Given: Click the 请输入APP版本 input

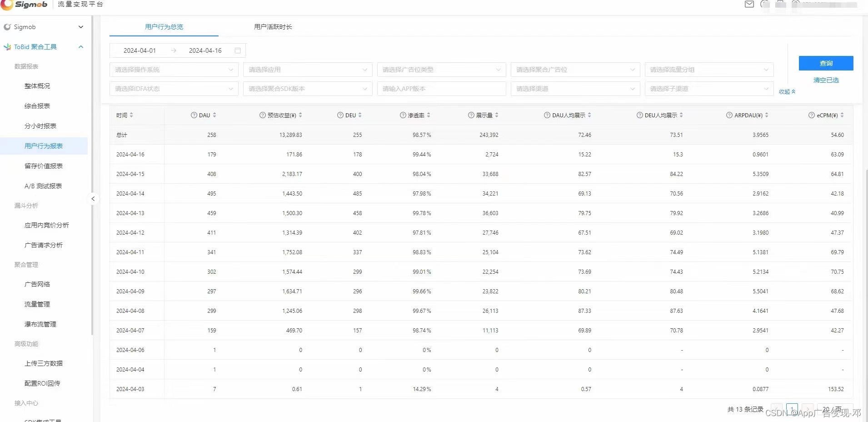Looking at the screenshot, I should (441, 89).
